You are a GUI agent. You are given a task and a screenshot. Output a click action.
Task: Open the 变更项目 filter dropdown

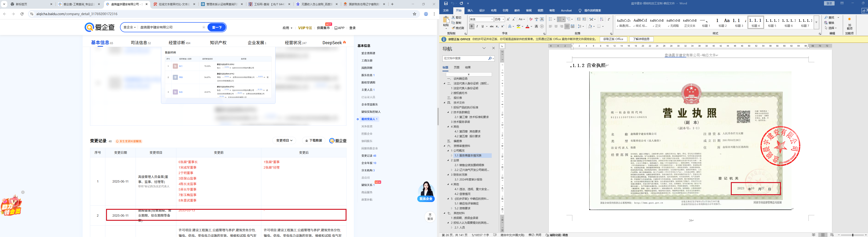tap(284, 140)
